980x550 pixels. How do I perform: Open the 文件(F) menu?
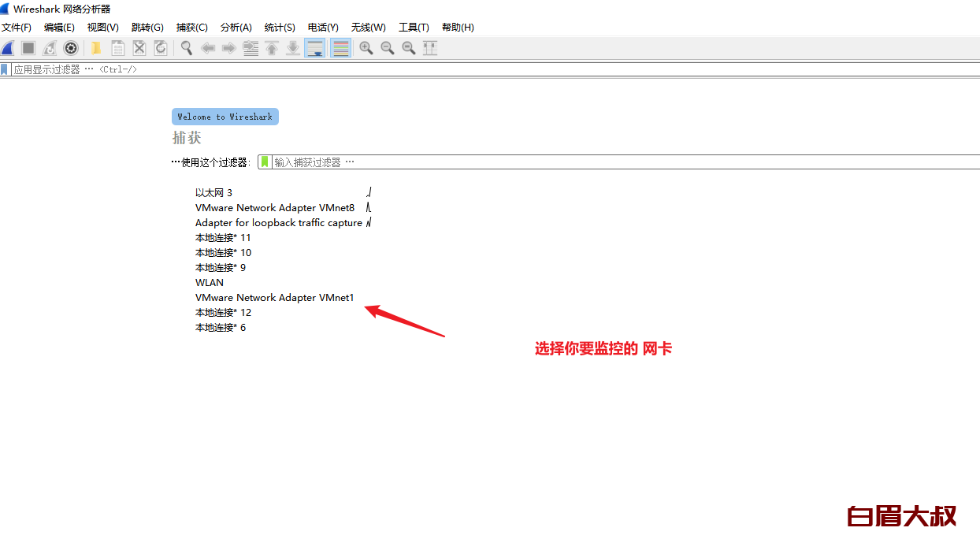[x=17, y=28]
